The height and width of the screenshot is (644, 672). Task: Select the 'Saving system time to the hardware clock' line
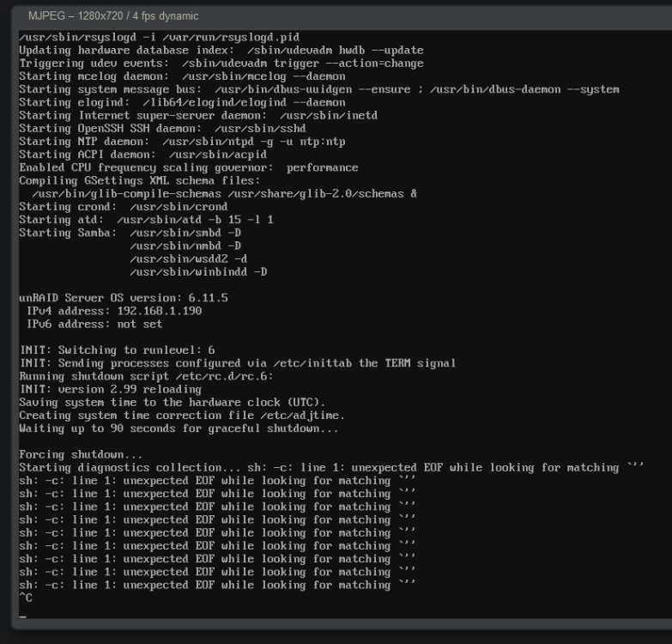[x=173, y=403]
